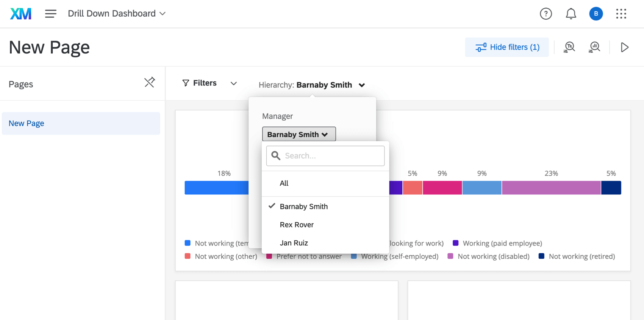Click the search magnifier icon in dropdown
This screenshot has height=320, width=644.
point(276,155)
